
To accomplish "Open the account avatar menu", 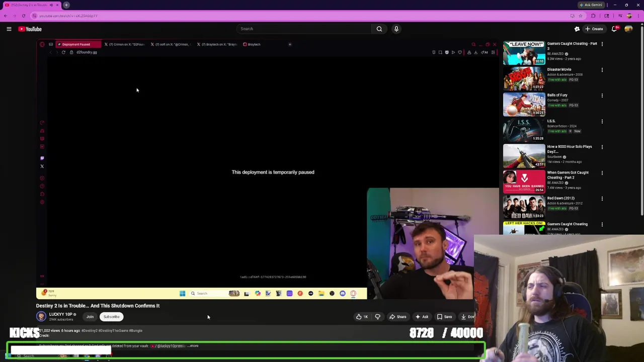I will point(628,29).
